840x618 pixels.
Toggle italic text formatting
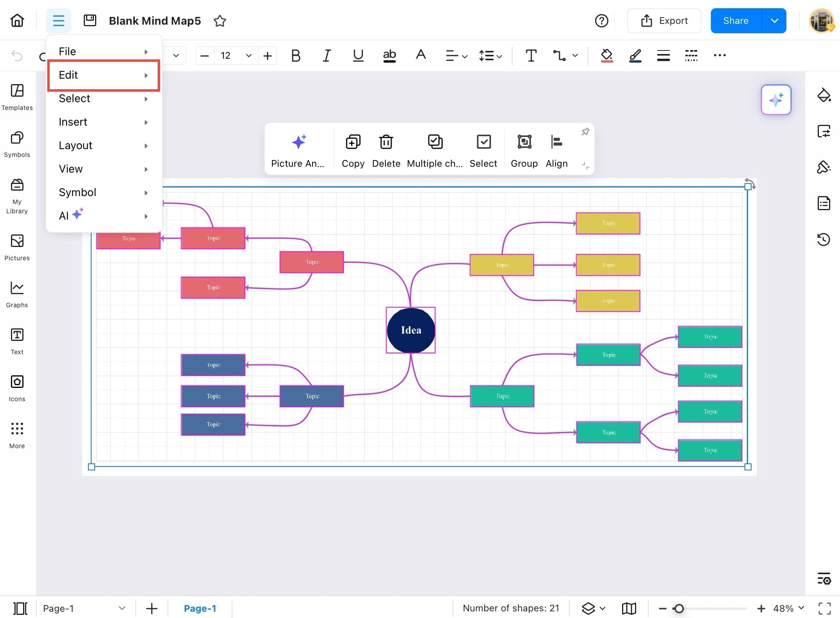point(327,56)
